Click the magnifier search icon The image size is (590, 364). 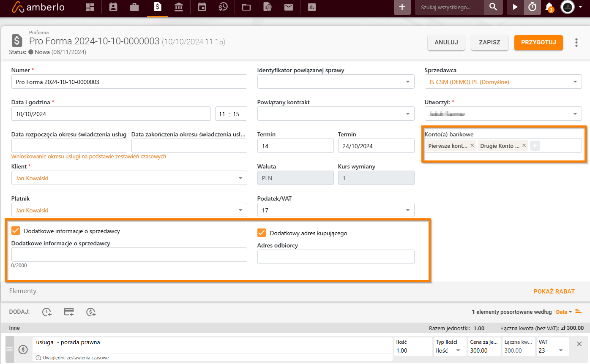(x=493, y=7)
